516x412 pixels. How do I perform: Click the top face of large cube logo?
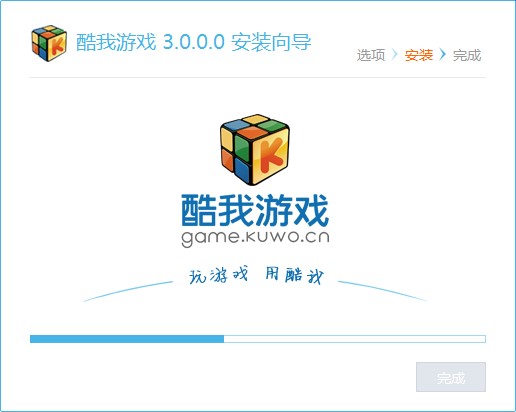[x=255, y=126]
